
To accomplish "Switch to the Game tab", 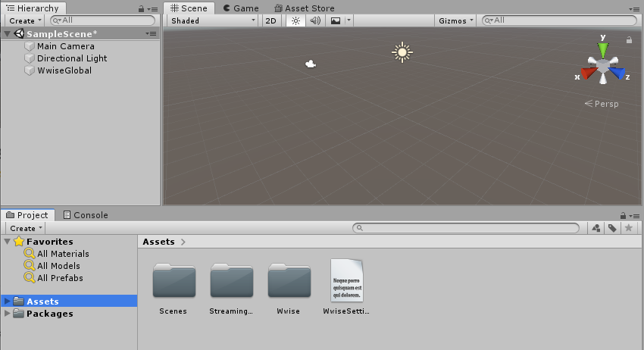I will 241,8.
